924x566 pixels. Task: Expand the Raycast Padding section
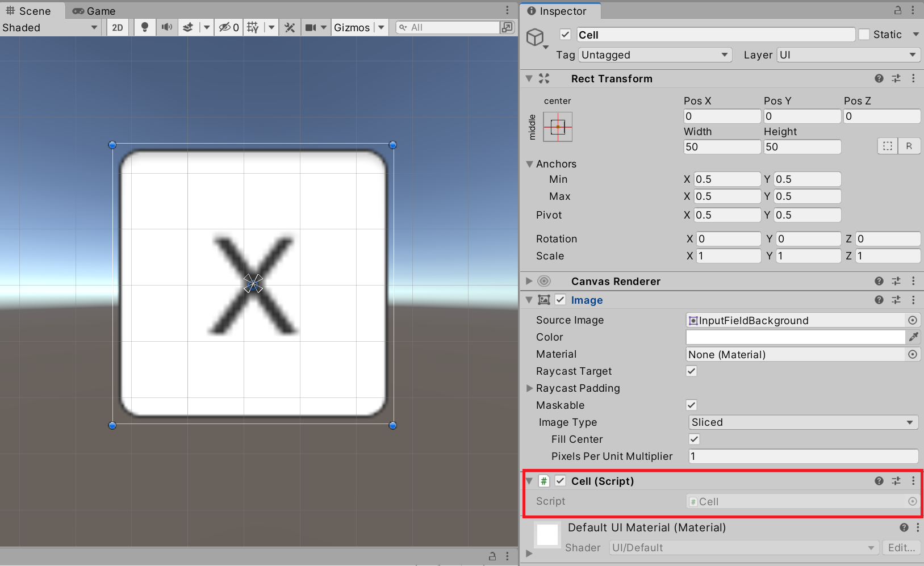point(529,388)
